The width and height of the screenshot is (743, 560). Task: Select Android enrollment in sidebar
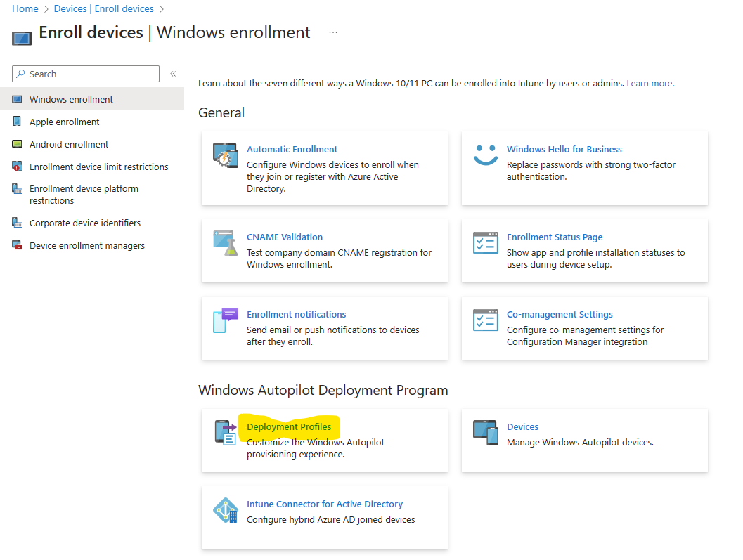click(x=92, y=144)
